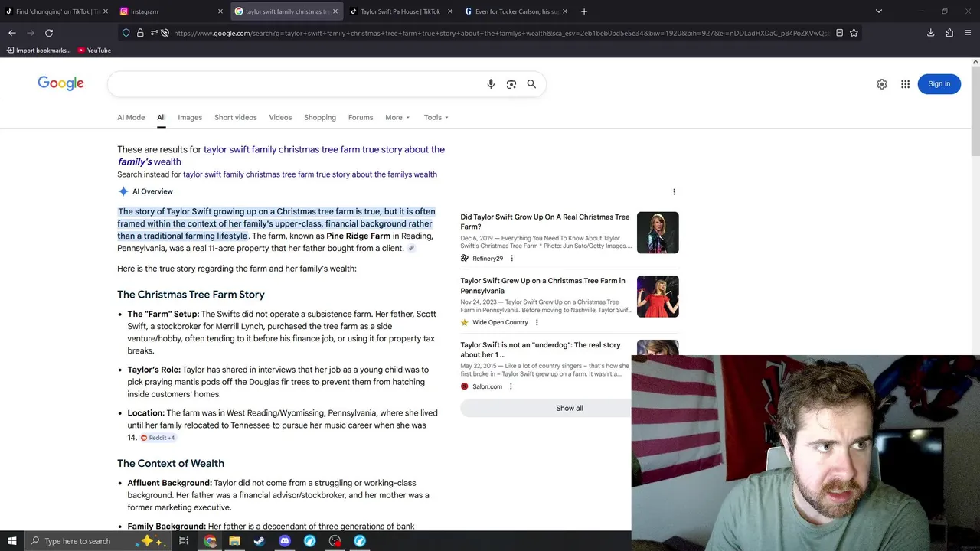Click the site padlock security icon
Screen dimensions: 980x551
click(140, 33)
